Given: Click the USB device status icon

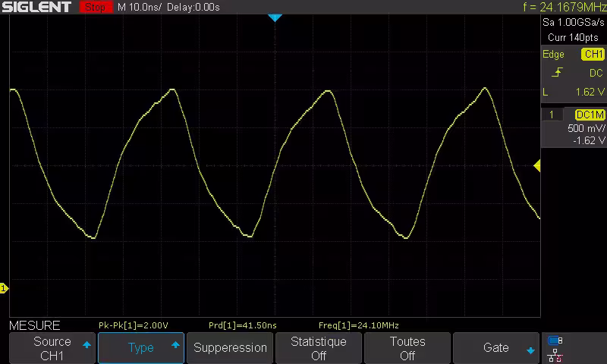Looking at the screenshot, I should point(555,340).
